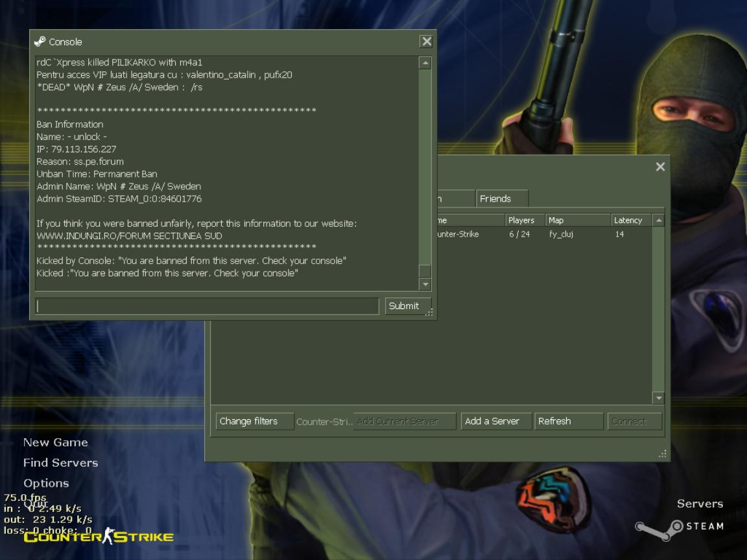Click the Console scrollbar thumb
The width and height of the screenshot is (747, 560).
tap(425, 271)
